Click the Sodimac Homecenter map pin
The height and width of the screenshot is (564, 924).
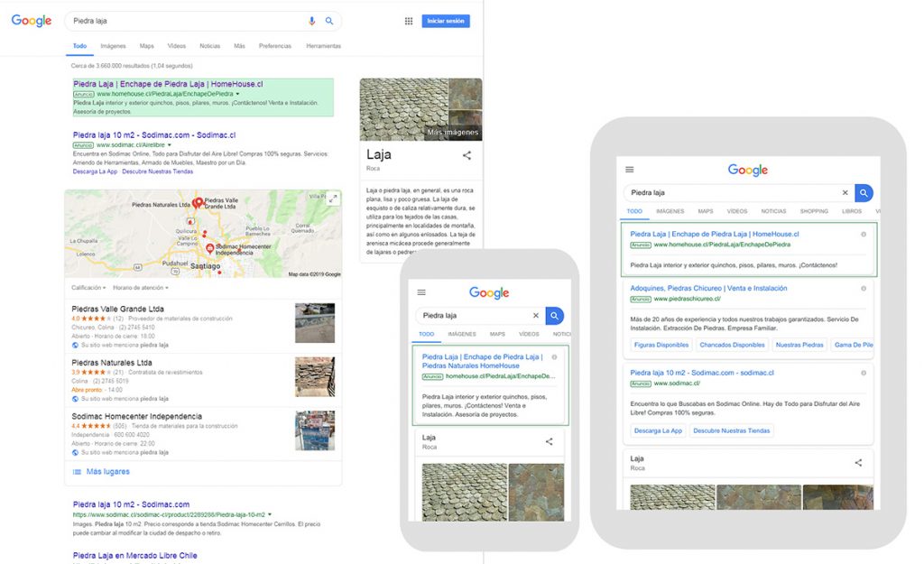tap(209, 249)
